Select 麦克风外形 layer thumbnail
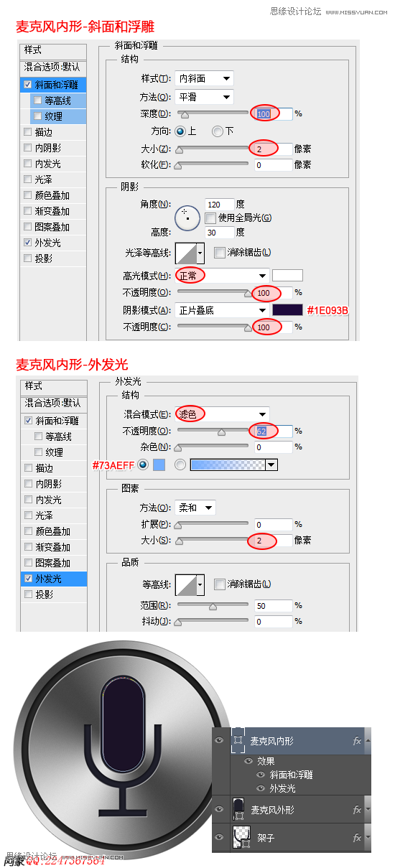 [x=239, y=810]
